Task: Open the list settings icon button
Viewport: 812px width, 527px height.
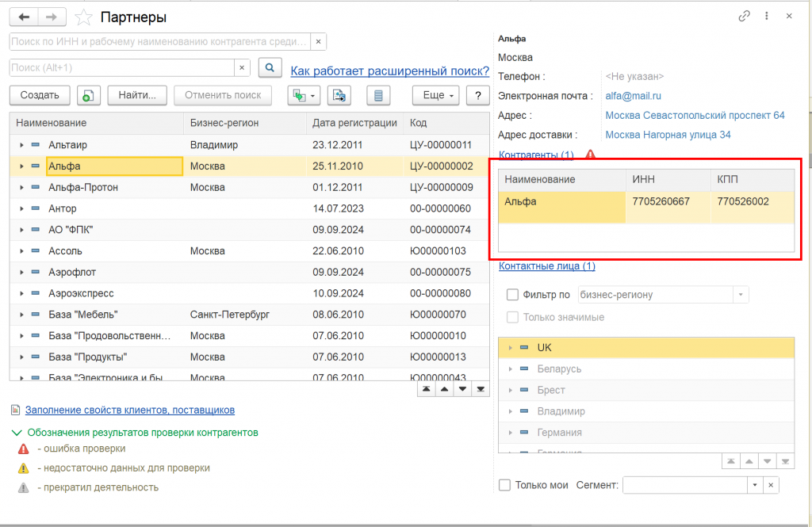Action: tap(378, 95)
